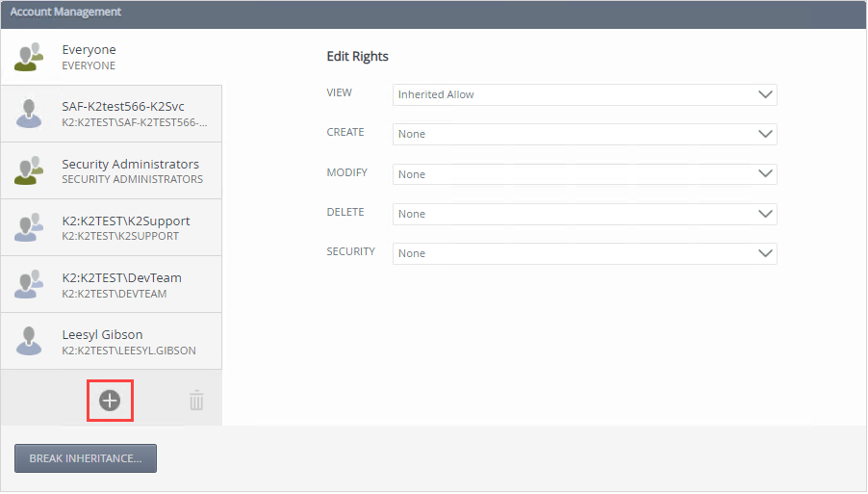
Task: Open the CREATE rights dropdown
Action: (584, 134)
